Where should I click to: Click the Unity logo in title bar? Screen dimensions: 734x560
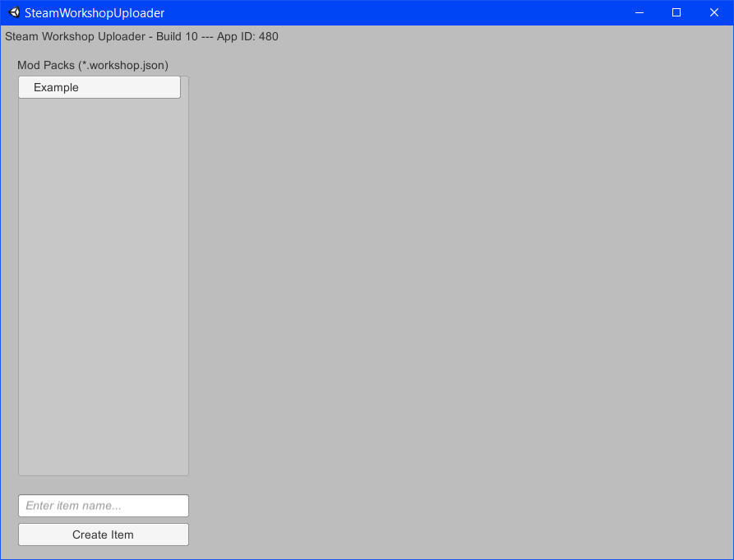click(14, 12)
